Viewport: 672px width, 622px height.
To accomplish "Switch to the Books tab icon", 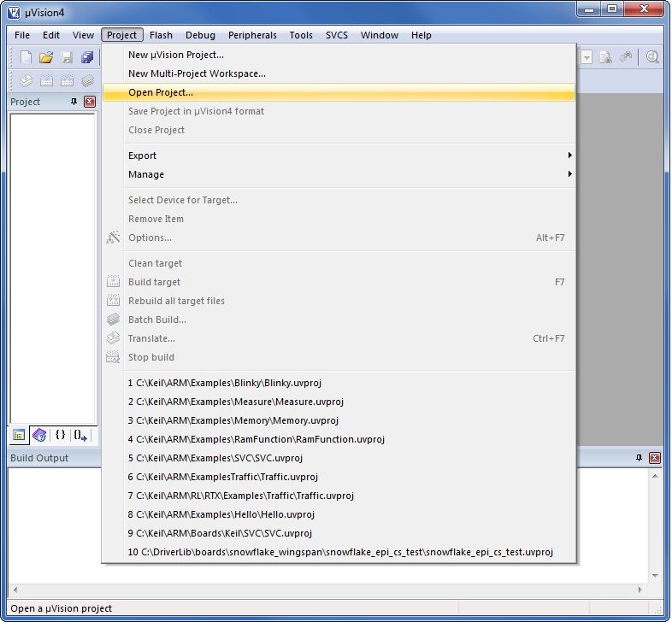I will tap(39, 435).
